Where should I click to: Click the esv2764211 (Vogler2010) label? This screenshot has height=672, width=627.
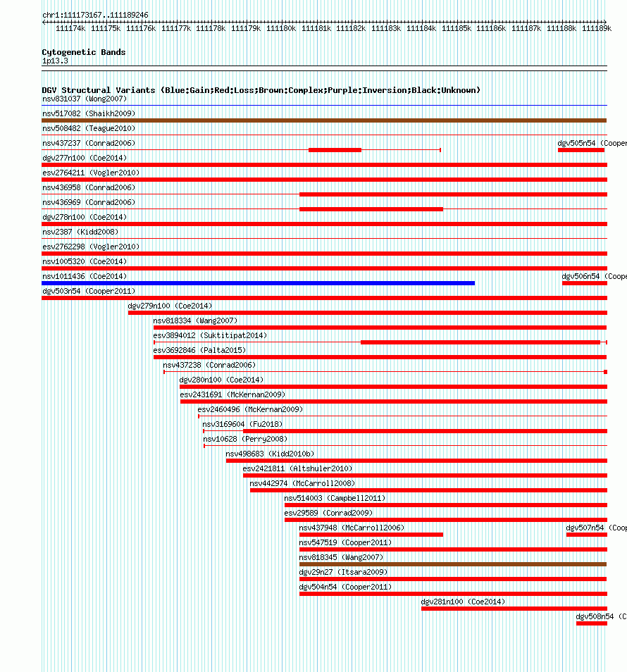pyautogui.click(x=91, y=173)
